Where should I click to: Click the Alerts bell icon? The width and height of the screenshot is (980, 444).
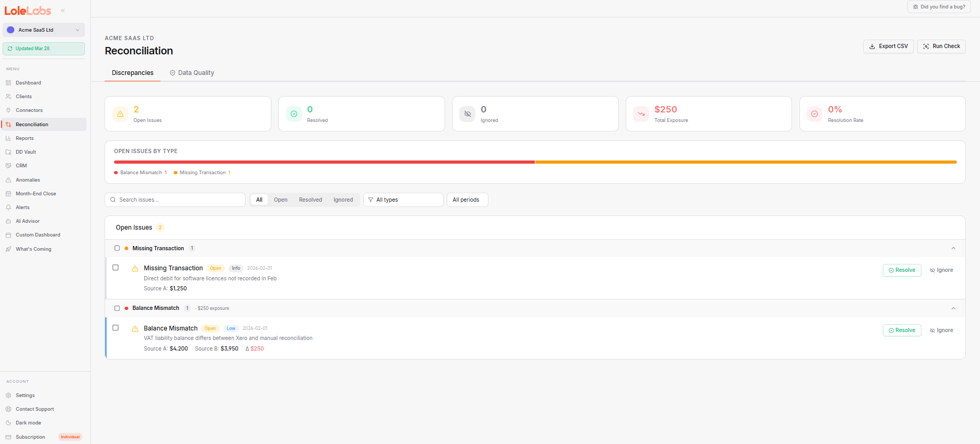click(x=8, y=207)
